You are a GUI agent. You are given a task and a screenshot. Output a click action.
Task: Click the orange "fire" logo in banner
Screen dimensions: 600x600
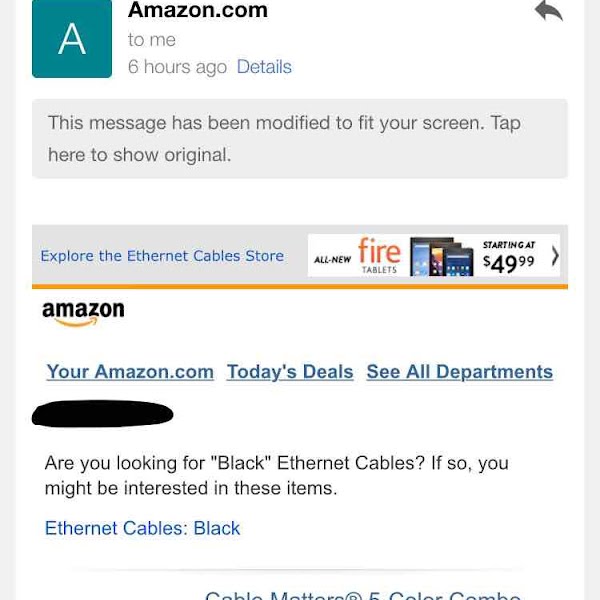point(379,251)
